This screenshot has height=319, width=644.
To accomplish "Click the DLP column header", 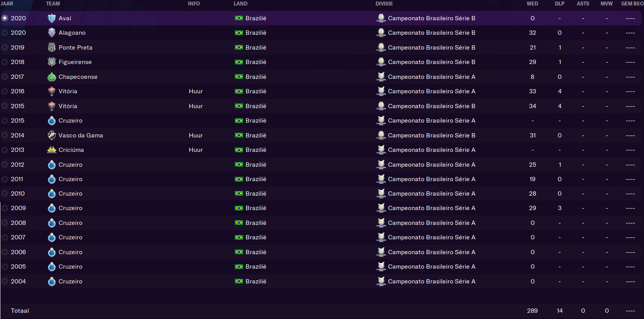I will click(x=560, y=4).
